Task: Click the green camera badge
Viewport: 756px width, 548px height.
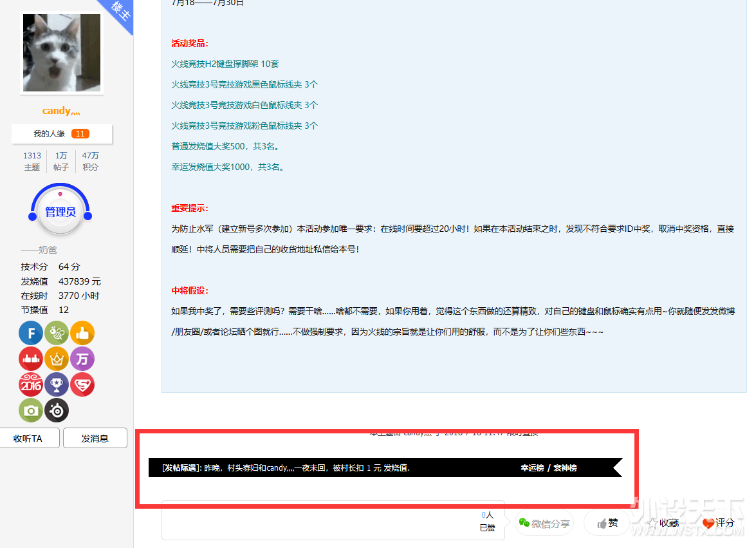Action: 31,410
